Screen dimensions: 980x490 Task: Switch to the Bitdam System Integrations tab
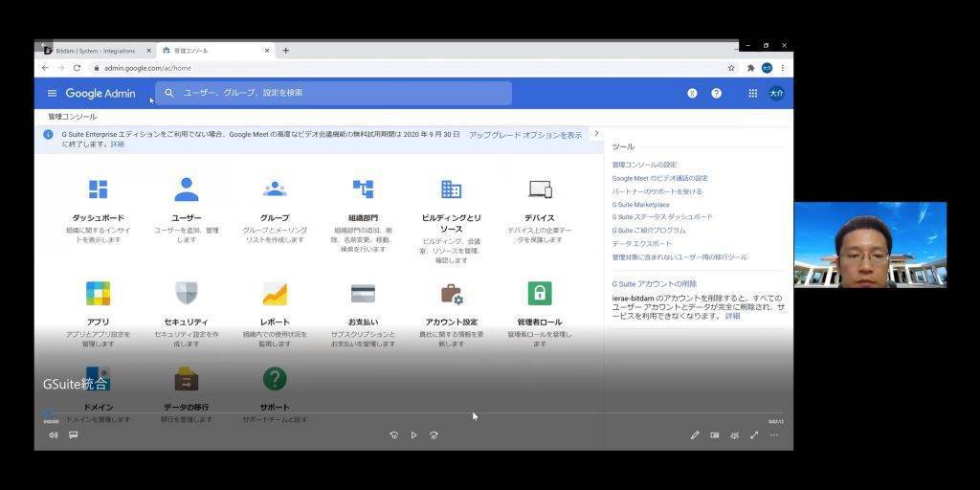click(95, 51)
